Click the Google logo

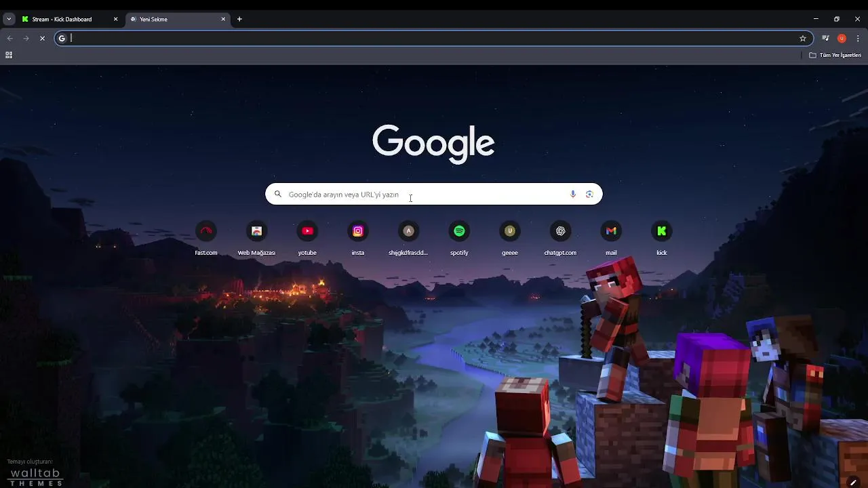click(433, 144)
